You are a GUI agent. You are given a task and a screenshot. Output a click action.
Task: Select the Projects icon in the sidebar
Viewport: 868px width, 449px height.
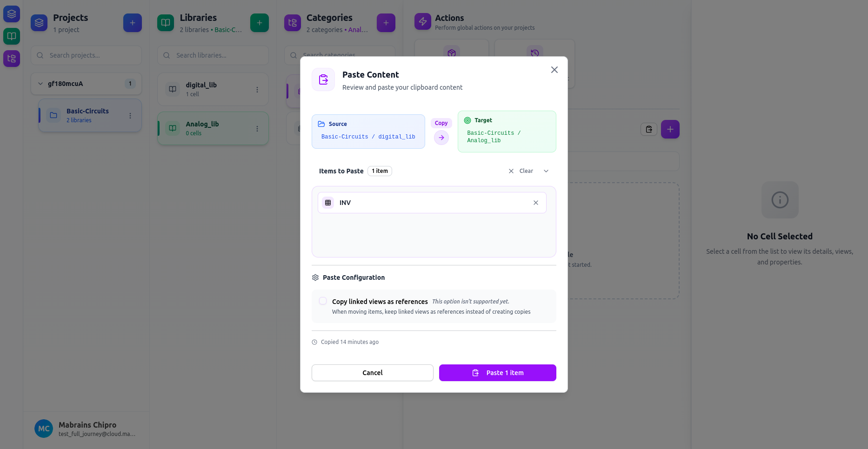[11, 14]
